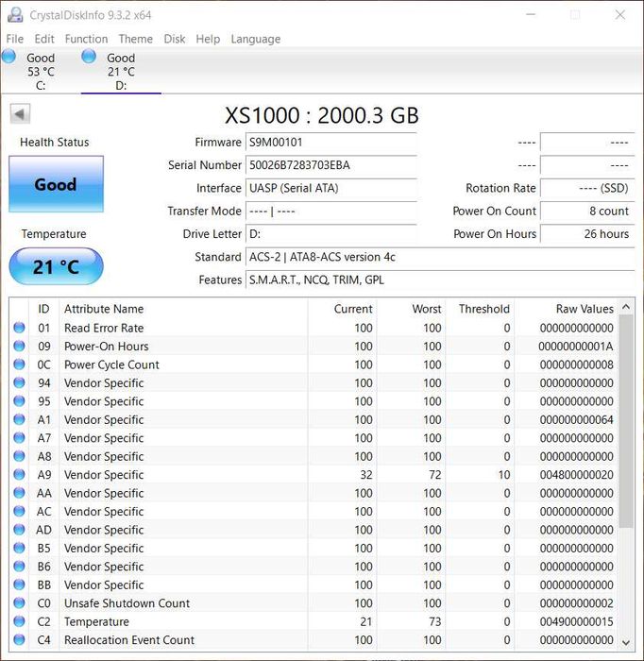Click the status icon for ID BB row
The image size is (644, 661).
click(x=20, y=585)
